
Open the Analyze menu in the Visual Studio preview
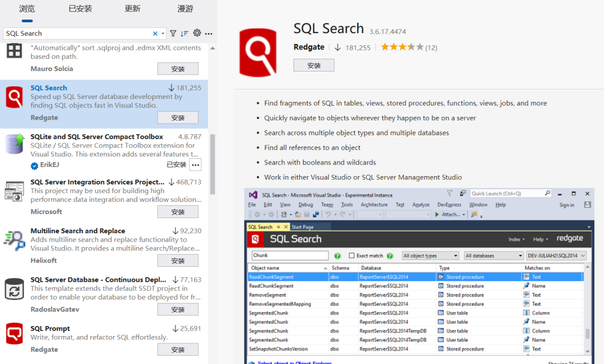click(421, 205)
